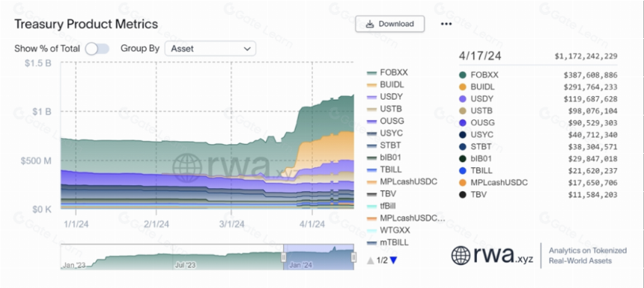Click STBT value $38,304,571
This screenshot has width=644, height=288.
click(592, 147)
